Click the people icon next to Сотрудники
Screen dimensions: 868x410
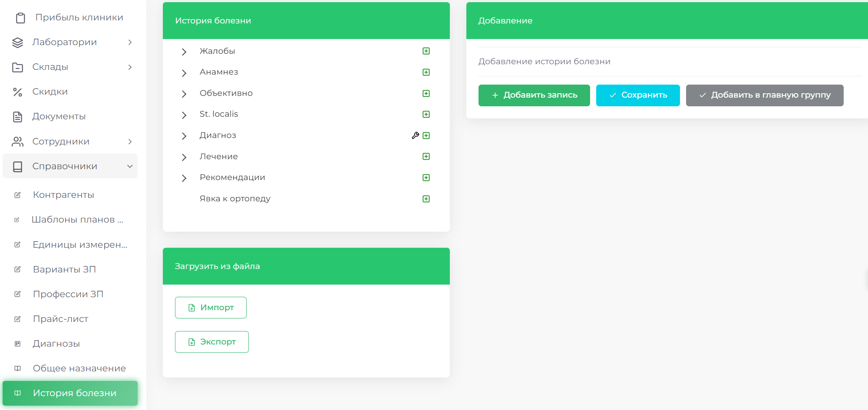pyautogui.click(x=17, y=142)
